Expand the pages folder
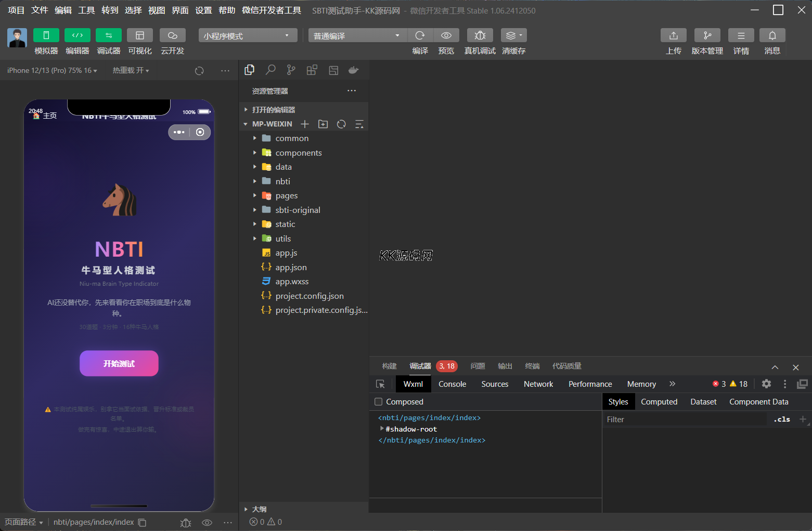 (x=286, y=196)
